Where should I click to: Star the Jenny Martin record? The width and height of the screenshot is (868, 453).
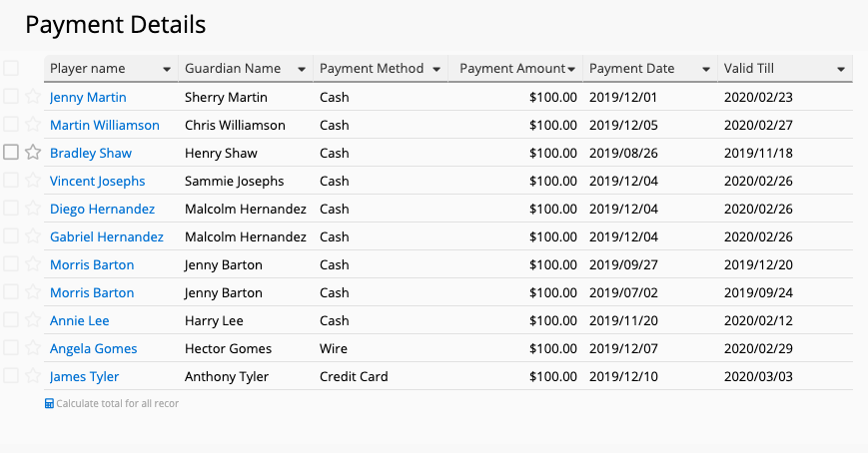[x=33, y=96]
